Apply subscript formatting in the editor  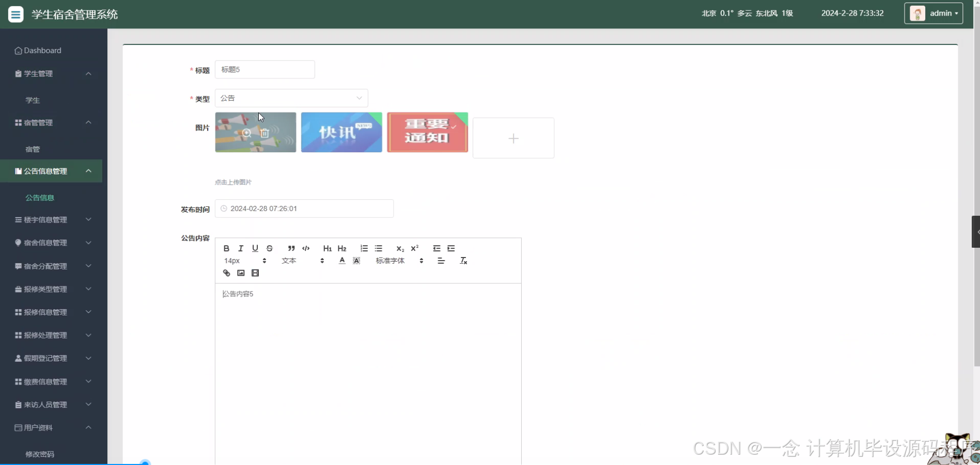(x=400, y=248)
